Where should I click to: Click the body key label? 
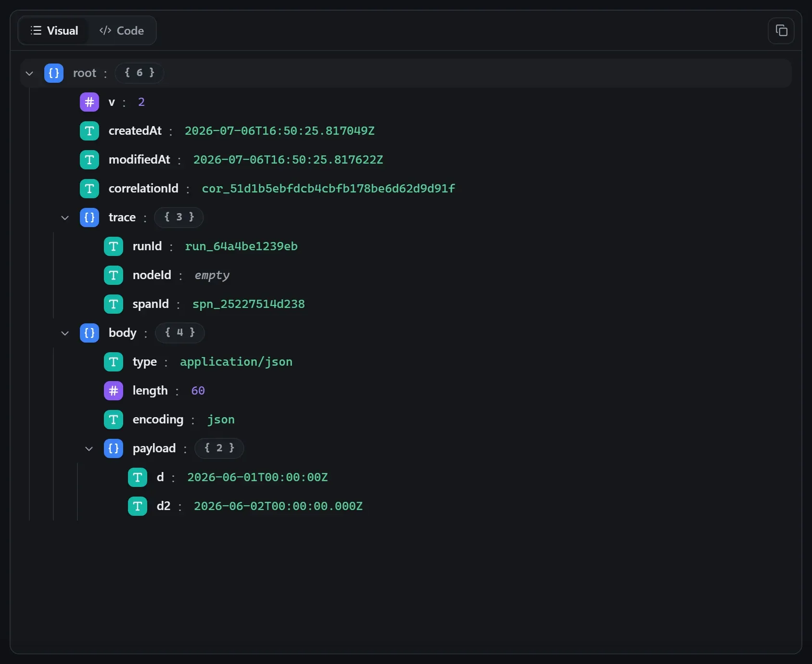click(x=123, y=333)
